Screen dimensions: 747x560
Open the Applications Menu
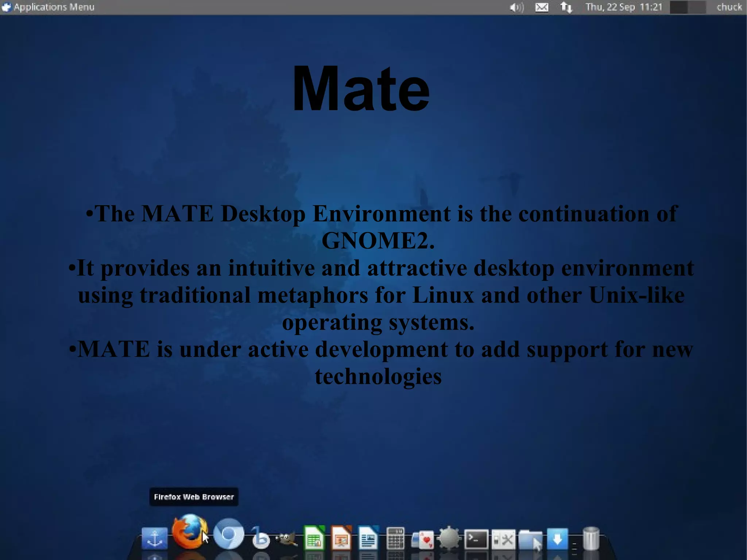49,7
